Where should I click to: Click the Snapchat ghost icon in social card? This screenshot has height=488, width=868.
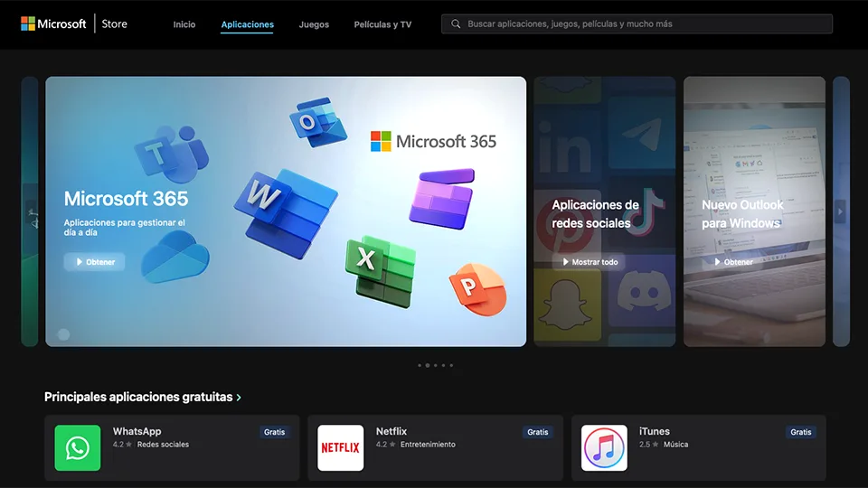pos(565,305)
